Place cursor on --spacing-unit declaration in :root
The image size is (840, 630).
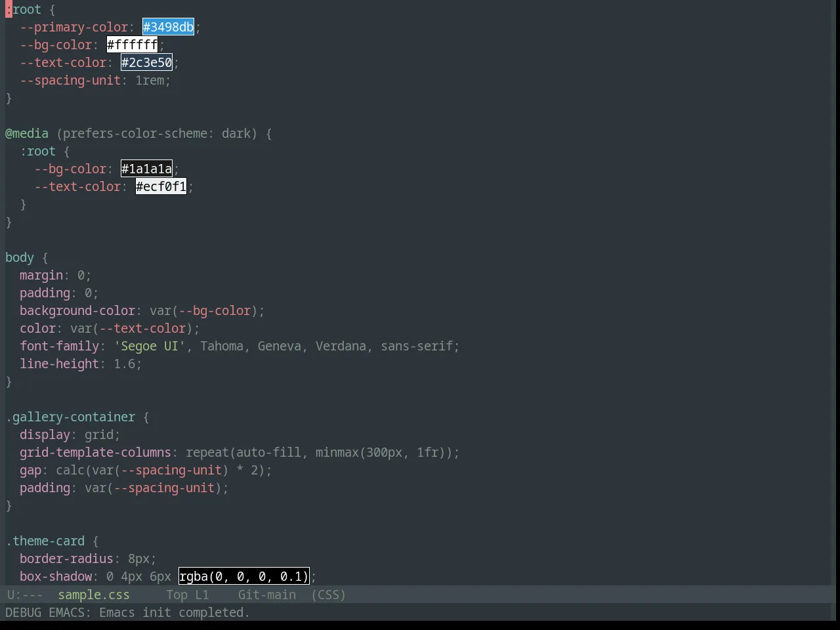point(70,80)
